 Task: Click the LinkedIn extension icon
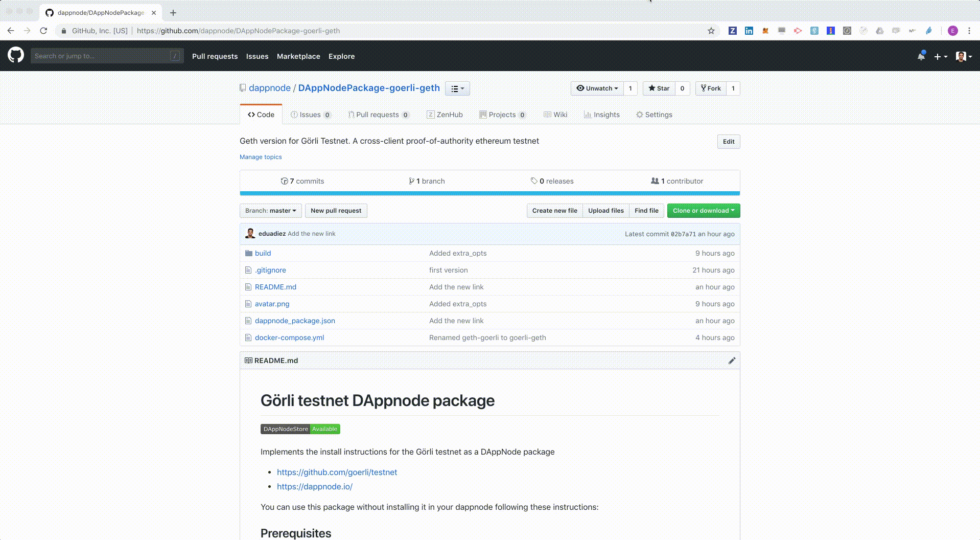tap(749, 31)
